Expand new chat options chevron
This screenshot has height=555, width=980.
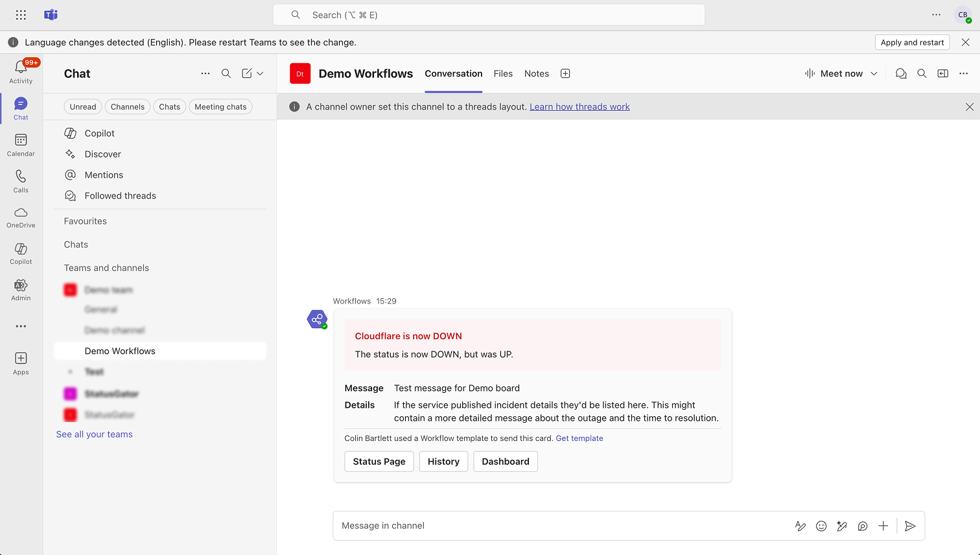[x=261, y=73]
